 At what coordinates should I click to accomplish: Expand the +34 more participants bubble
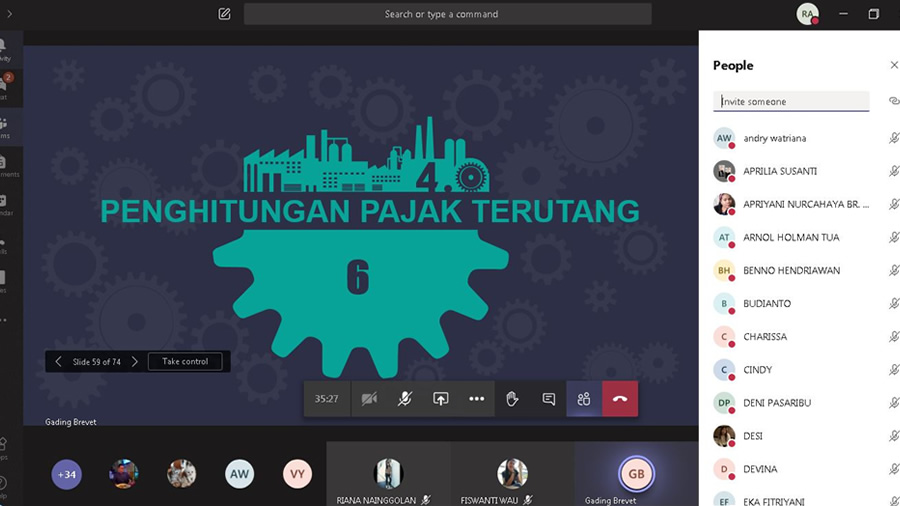[x=67, y=473]
